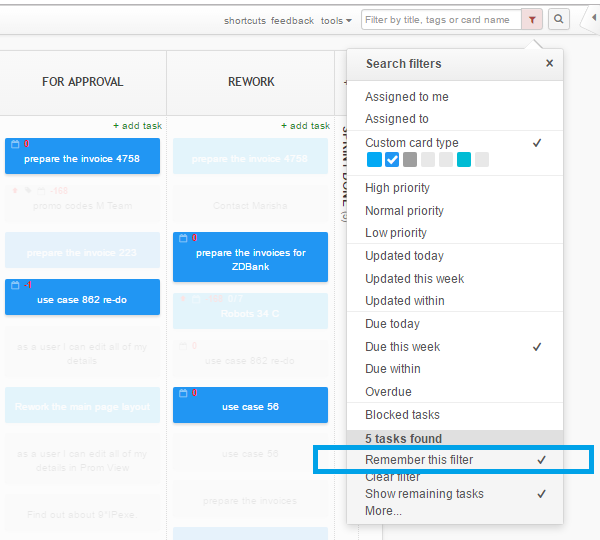Open the faded promo codes M Team card
This screenshot has height=540, width=600.
point(82,203)
